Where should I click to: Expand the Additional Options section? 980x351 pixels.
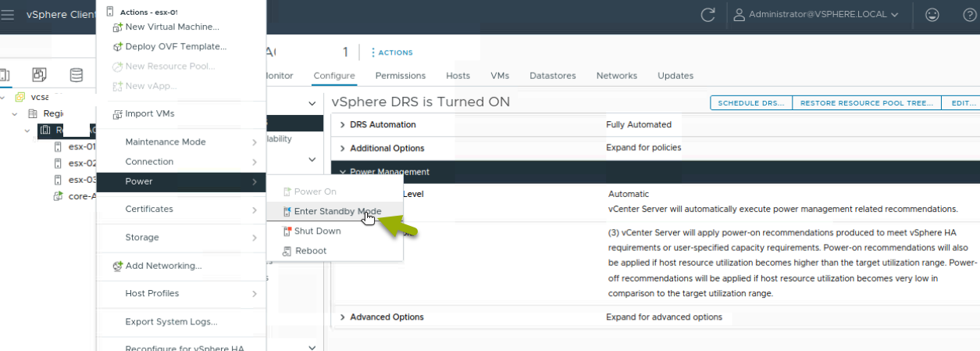(342, 149)
